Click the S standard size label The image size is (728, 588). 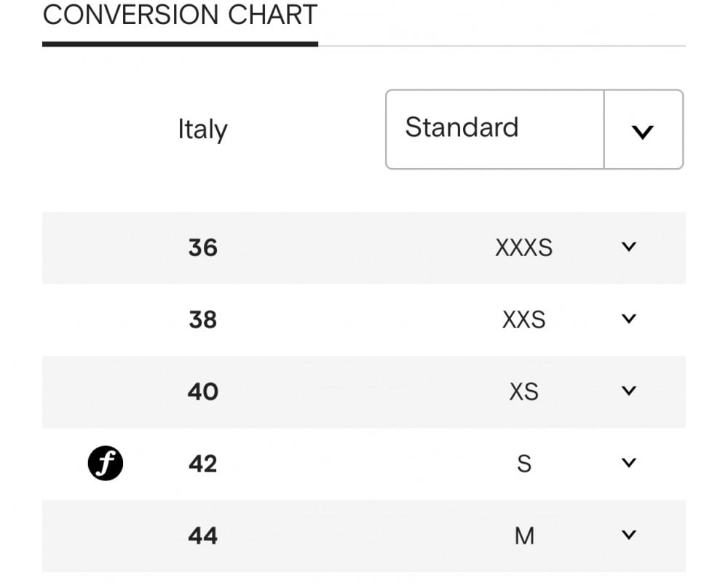tap(524, 463)
